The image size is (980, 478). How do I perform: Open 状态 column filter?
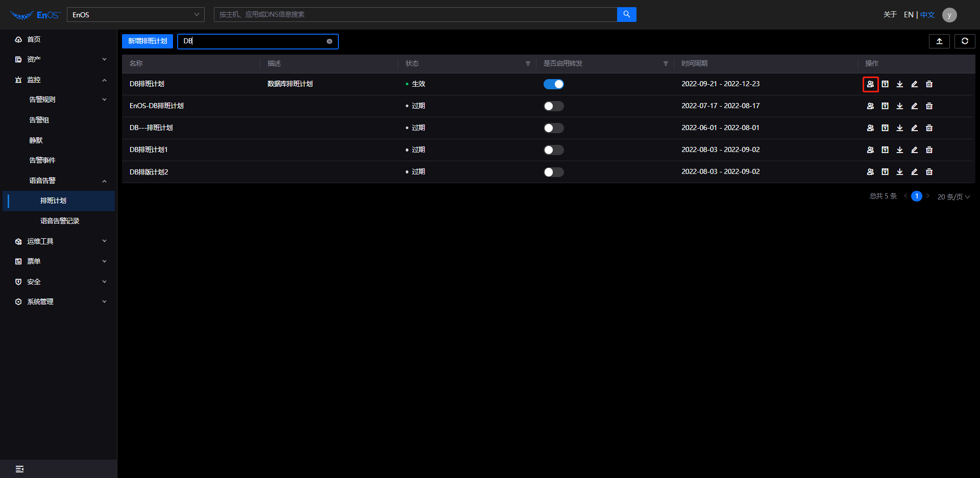528,64
